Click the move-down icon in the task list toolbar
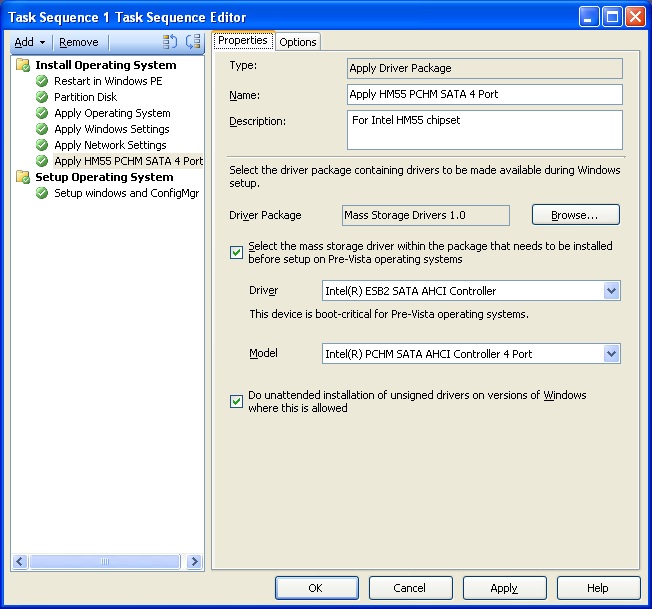Viewport: 652px width, 609px height. pos(193,42)
